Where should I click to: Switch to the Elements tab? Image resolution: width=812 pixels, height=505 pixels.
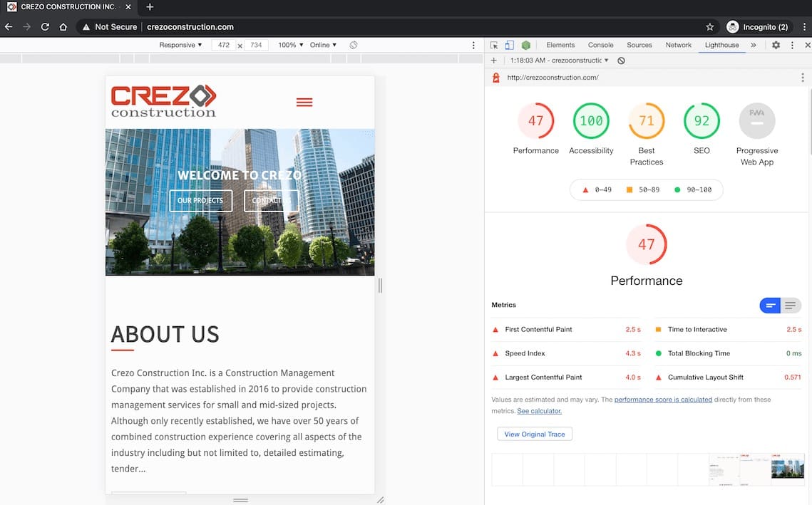[560, 45]
